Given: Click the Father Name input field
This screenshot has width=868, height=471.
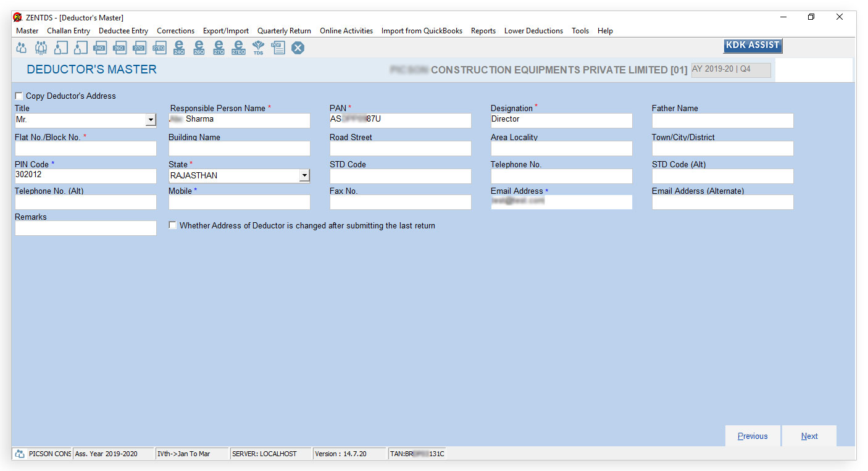Looking at the screenshot, I should (723, 120).
